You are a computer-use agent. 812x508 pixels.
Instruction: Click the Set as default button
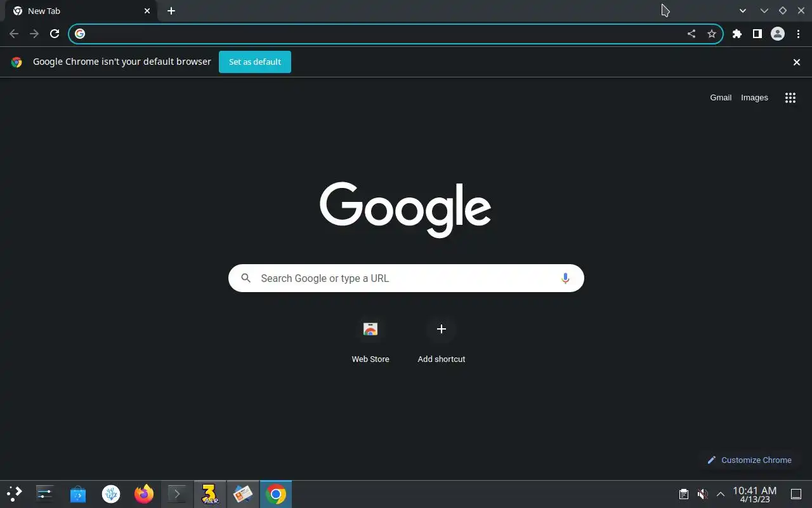[255, 62]
